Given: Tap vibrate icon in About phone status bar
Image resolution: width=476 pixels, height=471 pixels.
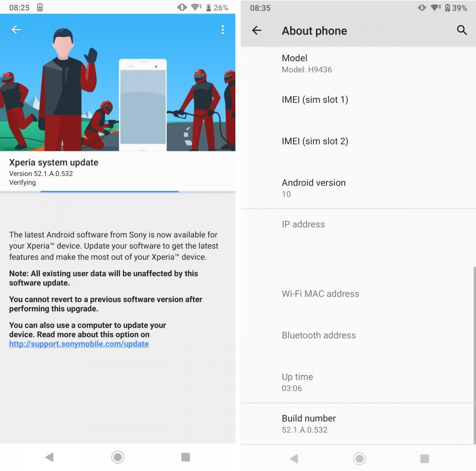Looking at the screenshot, I should 422,8.
